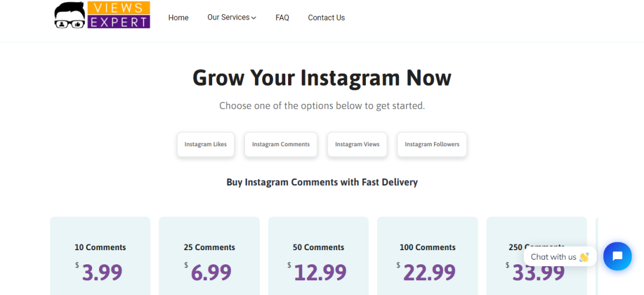Image resolution: width=644 pixels, height=295 pixels.
Task: Expand the Our Services dropdown menu
Action: click(232, 18)
